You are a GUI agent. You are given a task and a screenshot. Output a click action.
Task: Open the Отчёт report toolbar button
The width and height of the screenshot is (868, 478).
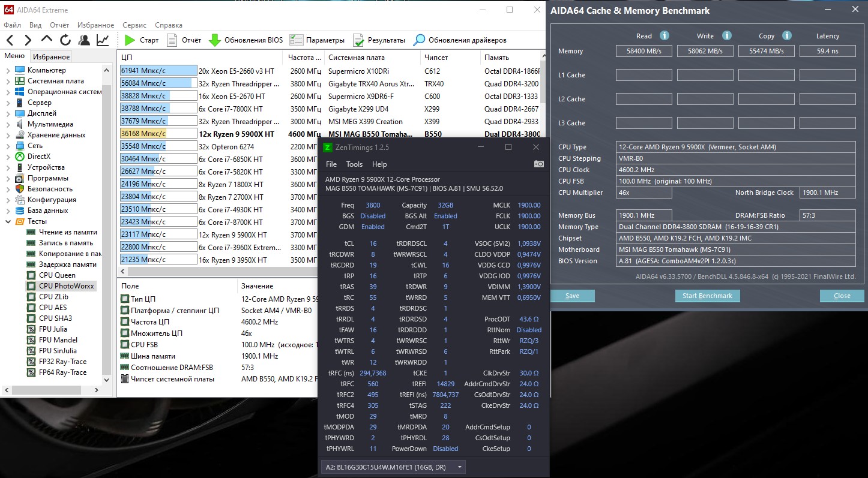(184, 40)
